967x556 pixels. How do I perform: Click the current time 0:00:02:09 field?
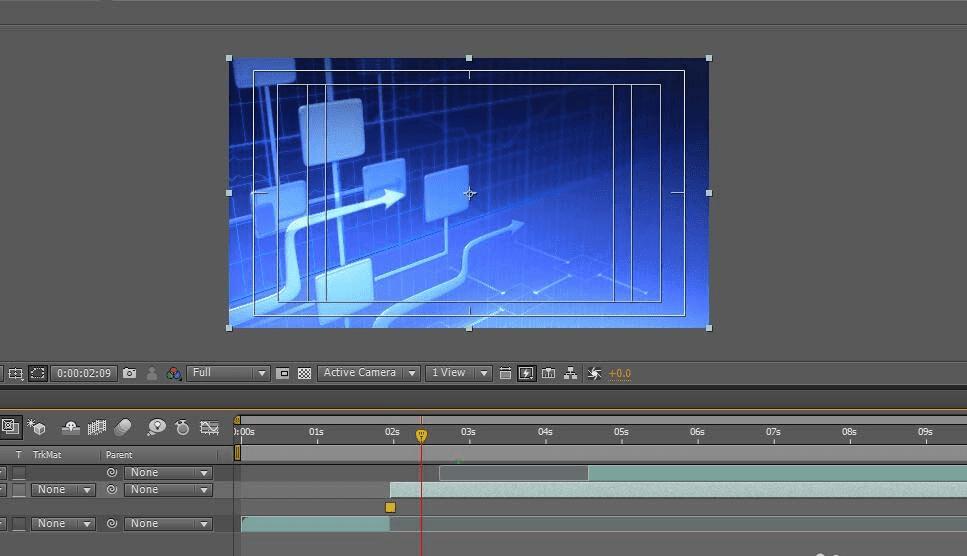(x=84, y=373)
